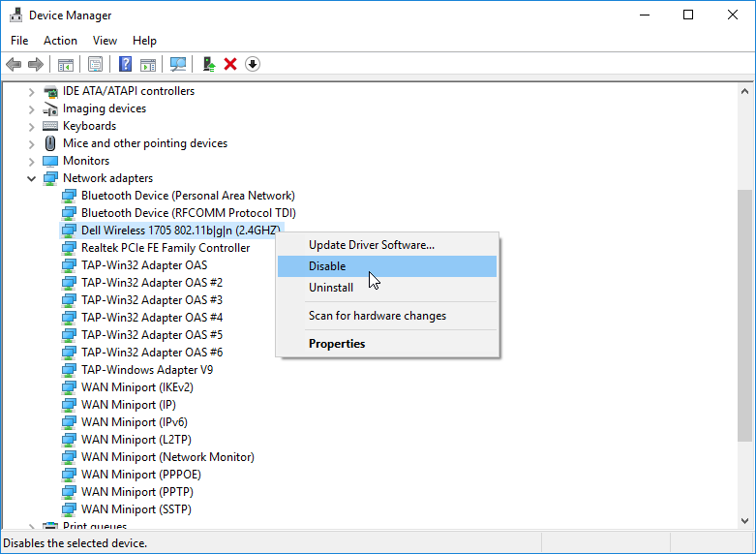Maximize the Device Manager window
The width and height of the screenshot is (756, 554).
click(688, 15)
